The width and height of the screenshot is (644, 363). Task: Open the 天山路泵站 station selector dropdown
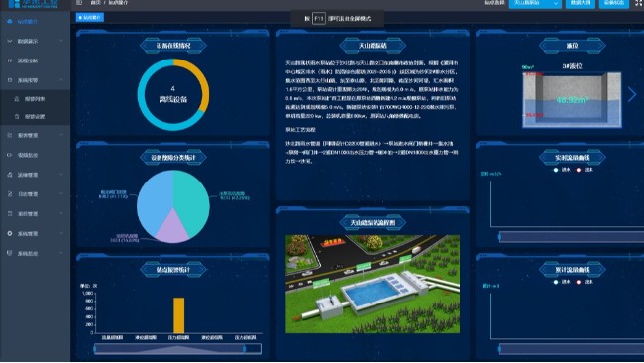[x=535, y=3]
